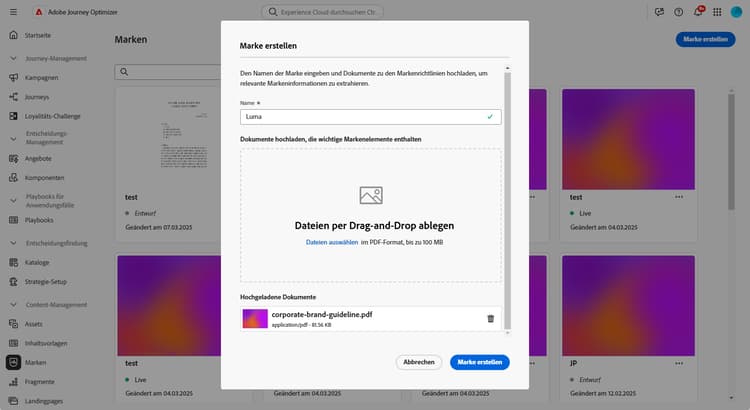The width and height of the screenshot is (750, 410).
Task: Click the Playbooks icon
Action: [13, 220]
